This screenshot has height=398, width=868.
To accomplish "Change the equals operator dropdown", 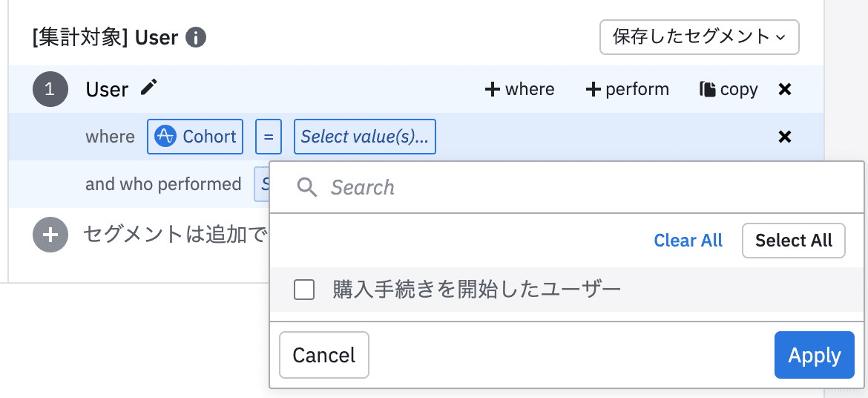I will 269,137.
